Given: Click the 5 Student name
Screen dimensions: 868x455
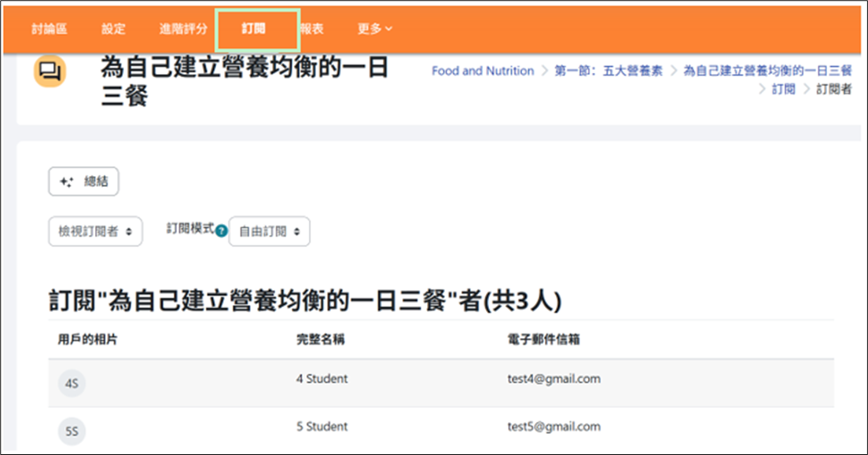Looking at the screenshot, I should tap(322, 427).
